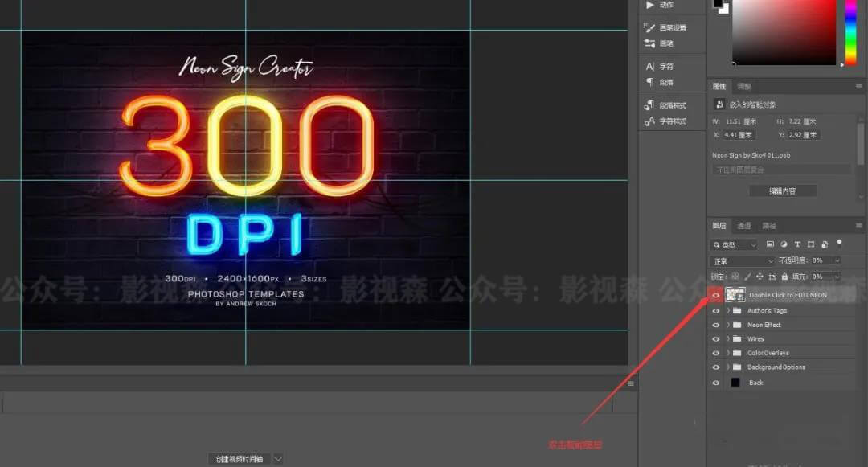The height and width of the screenshot is (467, 868).
Task: Select the Back layer thumbnail
Action: click(x=735, y=383)
